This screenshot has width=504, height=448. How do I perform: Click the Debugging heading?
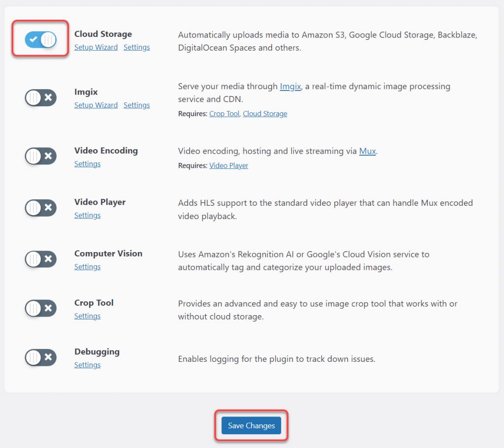pyautogui.click(x=97, y=352)
